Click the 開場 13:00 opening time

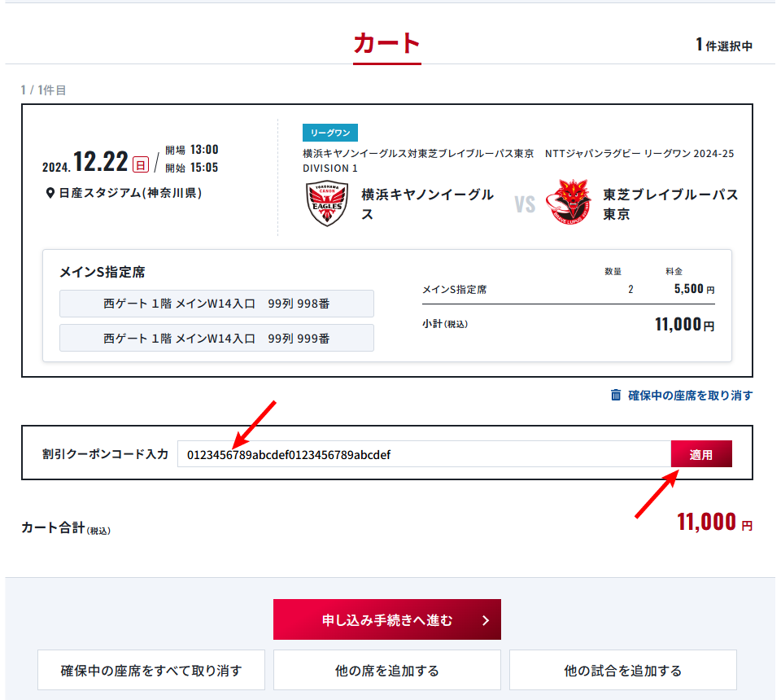192,150
